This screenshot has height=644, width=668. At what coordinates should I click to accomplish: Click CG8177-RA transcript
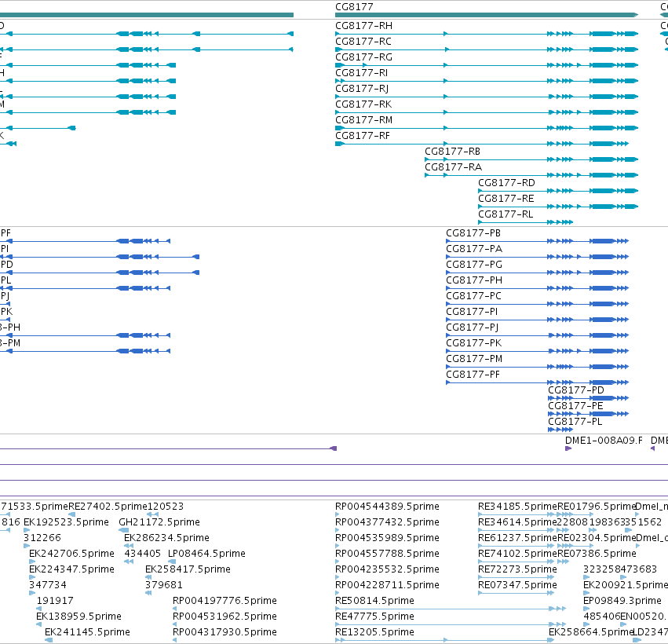(x=453, y=167)
